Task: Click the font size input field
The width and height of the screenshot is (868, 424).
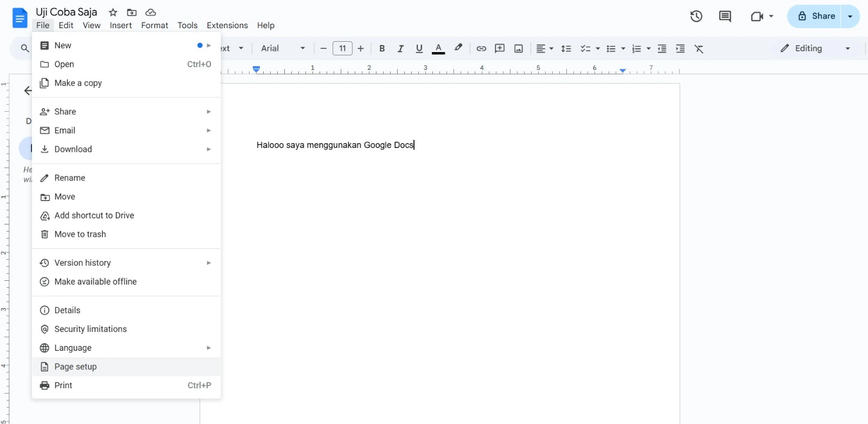Action: [342, 49]
